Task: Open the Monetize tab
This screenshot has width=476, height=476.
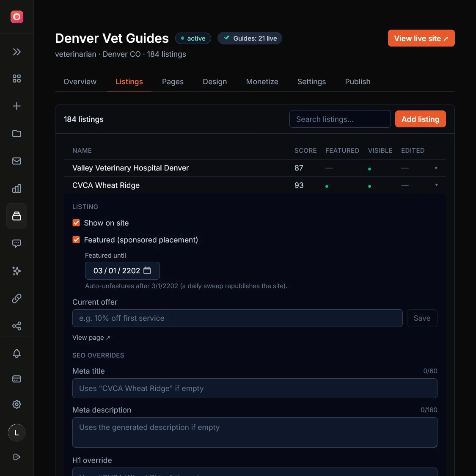Action: pos(262,82)
